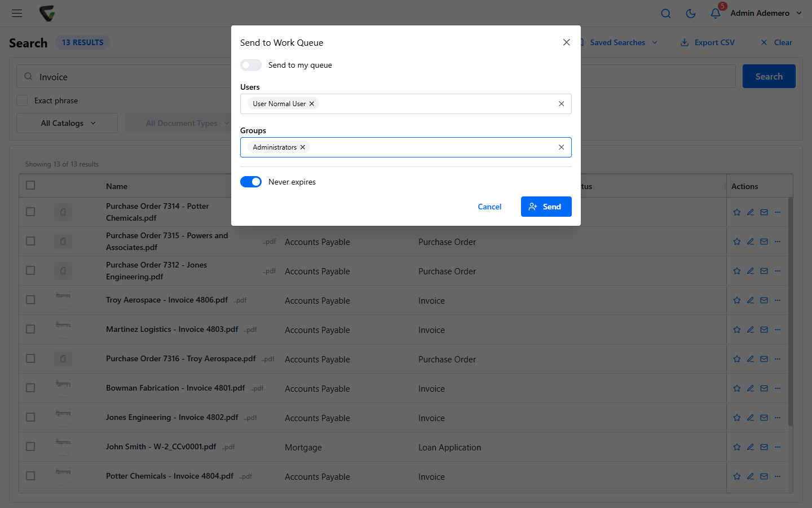Sort by the Name column header
Viewport: 812px width, 508px height.
click(117, 186)
